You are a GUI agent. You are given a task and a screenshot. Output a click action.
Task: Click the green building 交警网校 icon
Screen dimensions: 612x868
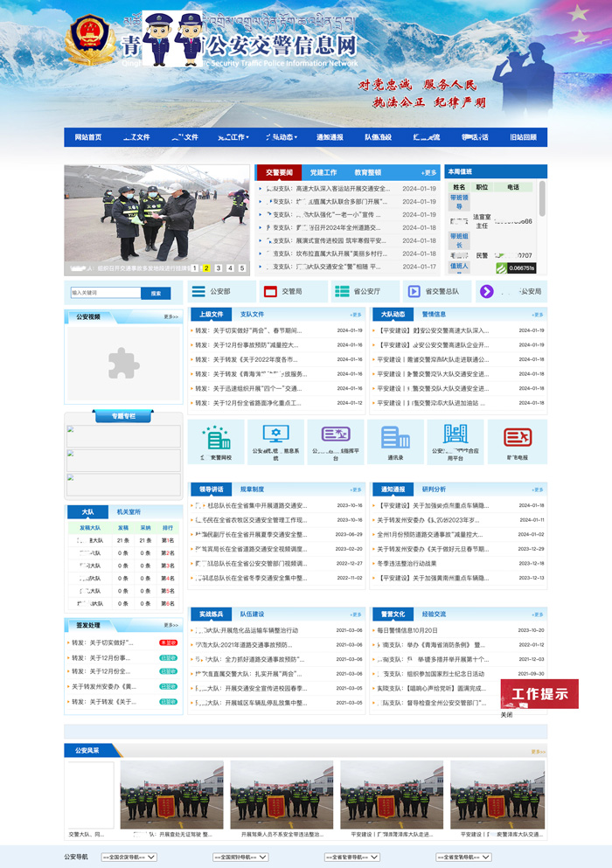click(215, 437)
